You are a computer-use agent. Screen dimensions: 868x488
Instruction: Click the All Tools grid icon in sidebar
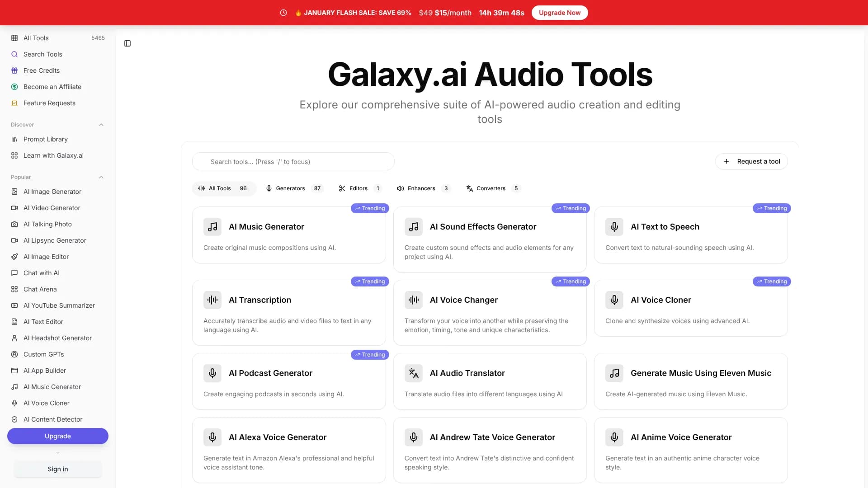pos(14,38)
